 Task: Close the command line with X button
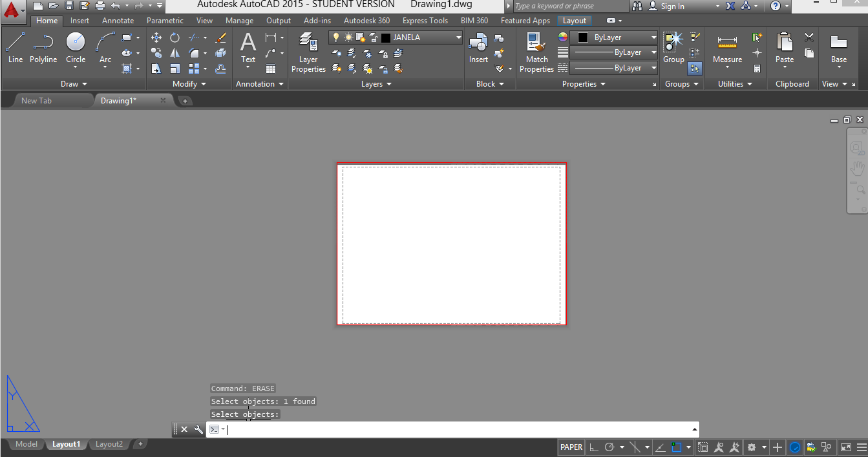(x=184, y=429)
